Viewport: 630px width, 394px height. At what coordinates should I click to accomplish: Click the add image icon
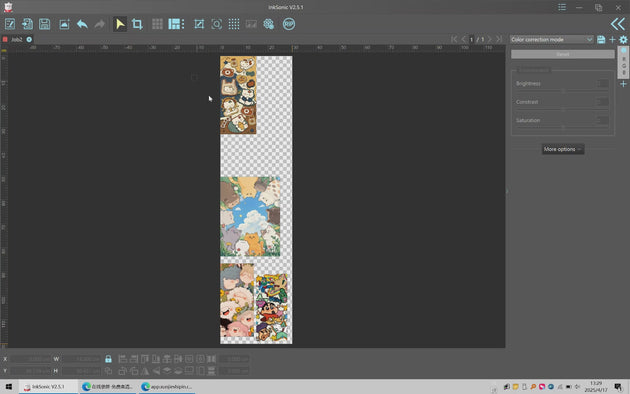pyautogui.click(x=64, y=24)
